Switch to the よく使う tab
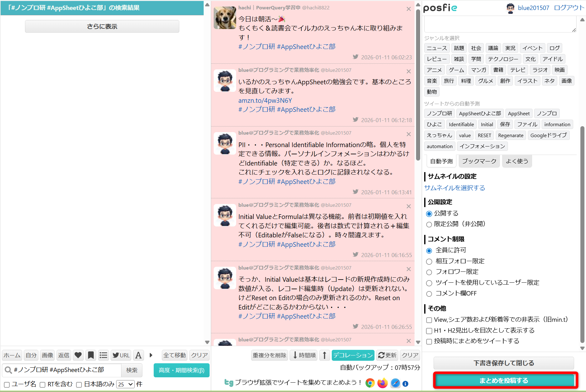This screenshot has height=392, width=586. (517, 161)
